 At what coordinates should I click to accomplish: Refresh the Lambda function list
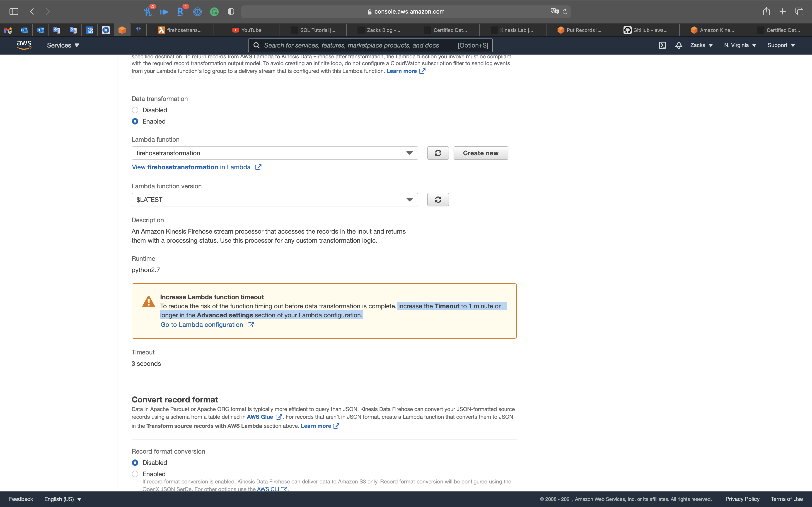(438, 153)
